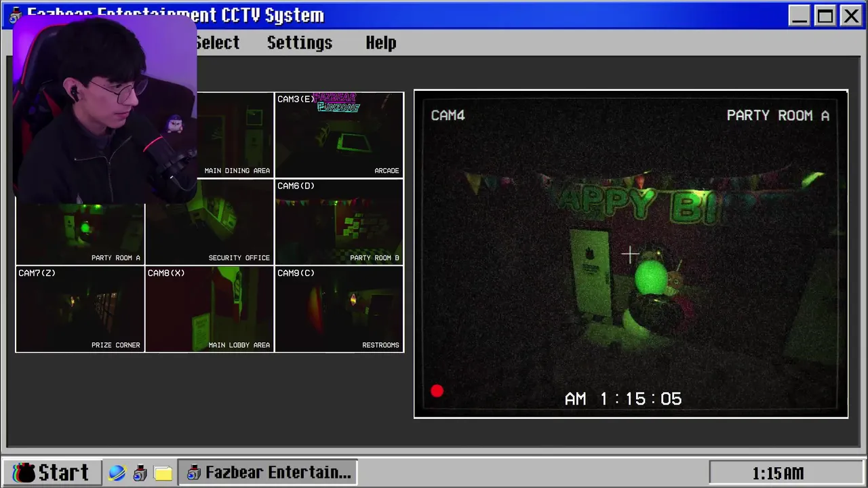This screenshot has height=488, width=868.
Task: Select the Main Dining Area camera thumbnail
Action: click(235, 134)
